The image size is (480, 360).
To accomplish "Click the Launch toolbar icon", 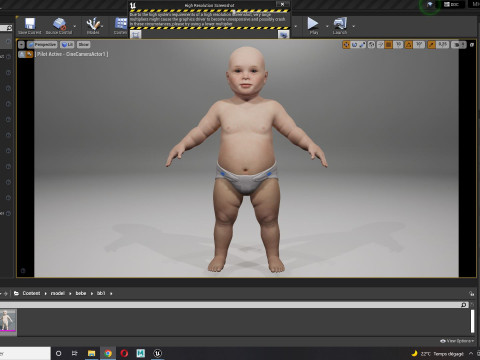I will pos(340,26).
